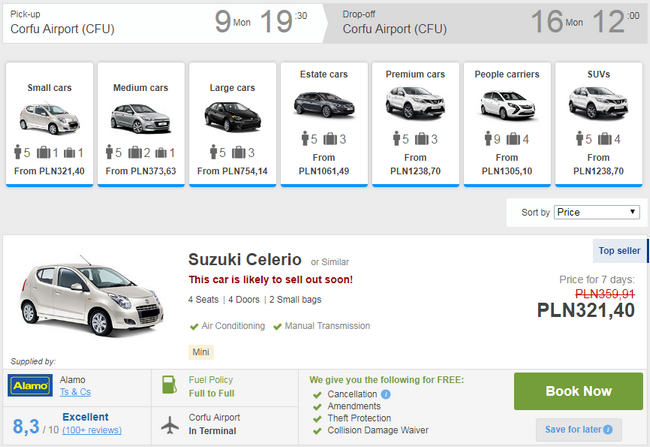
Task: Click the Cancellation info icon
Action: (x=386, y=394)
